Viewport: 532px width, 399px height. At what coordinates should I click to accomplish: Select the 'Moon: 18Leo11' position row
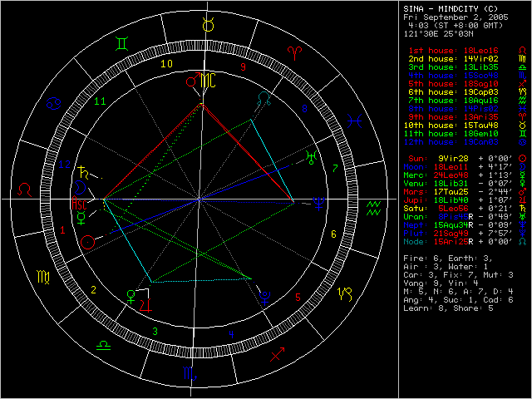[465, 167]
